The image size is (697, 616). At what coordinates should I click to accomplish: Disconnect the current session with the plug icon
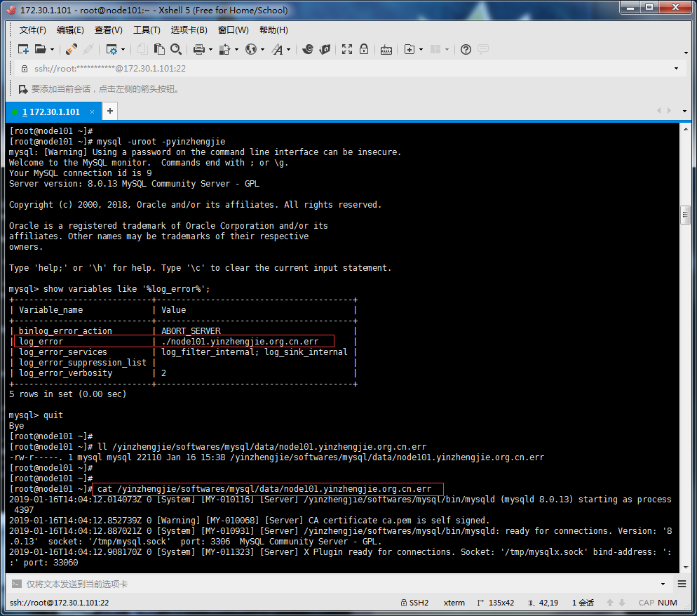click(x=71, y=49)
